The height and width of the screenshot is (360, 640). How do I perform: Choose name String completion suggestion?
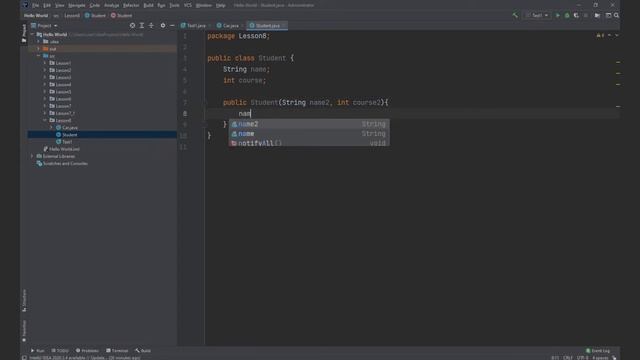pos(309,134)
